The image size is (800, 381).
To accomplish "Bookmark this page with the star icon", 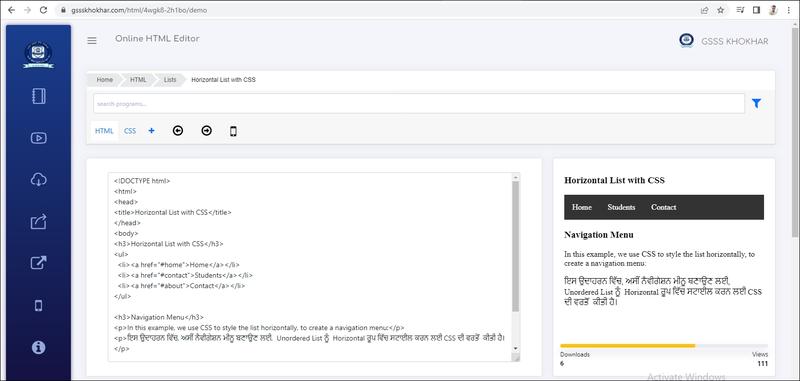I will click(x=720, y=10).
